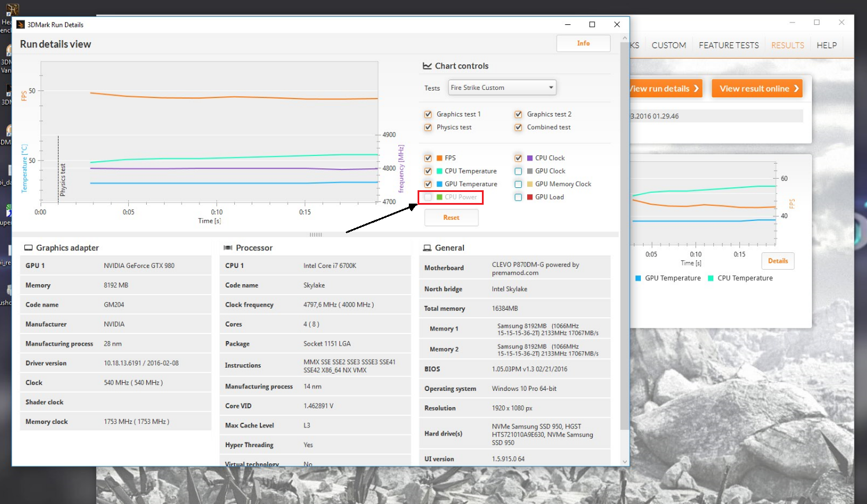The height and width of the screenshot is (504, 867).
Task: Uncheck the Graphics test 2 checkbox
Action: coord(518,114)
